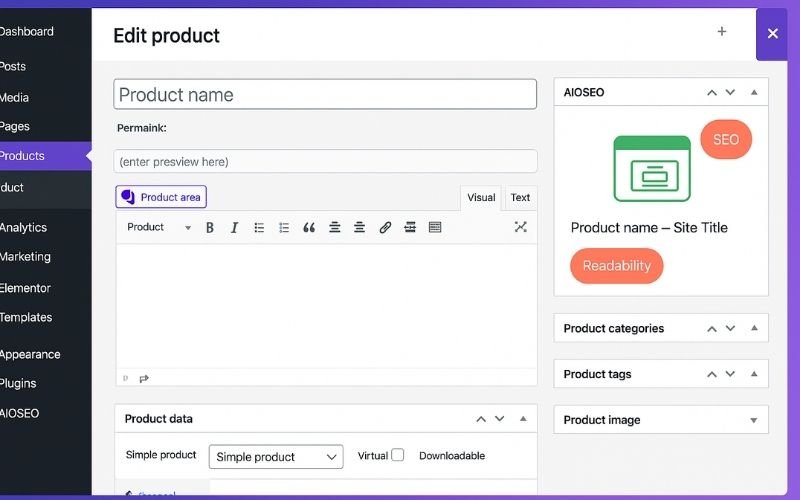Toggle Italic formatting in editor toolbar
Viewport: 800px width, 500px height.
234,228
